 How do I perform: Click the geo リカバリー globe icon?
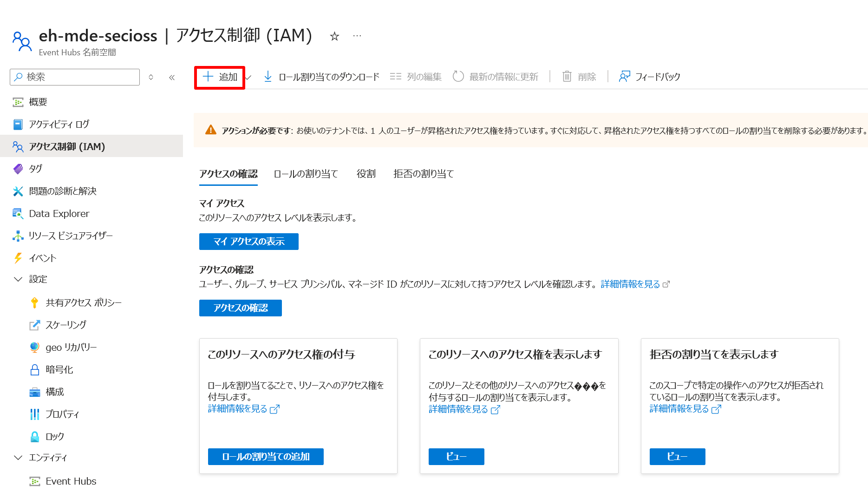[35, 348]
